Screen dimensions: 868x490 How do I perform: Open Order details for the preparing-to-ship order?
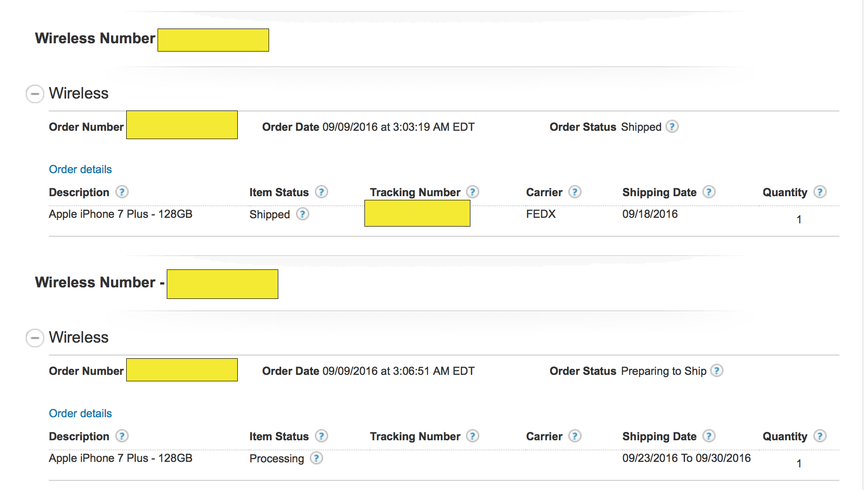click(x=80, y=414)
